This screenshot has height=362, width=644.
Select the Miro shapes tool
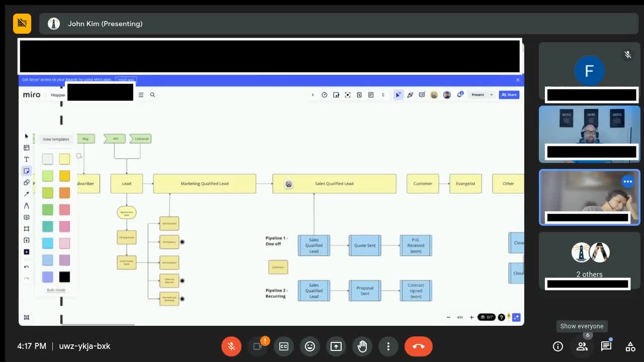click(x=27, y=183)
